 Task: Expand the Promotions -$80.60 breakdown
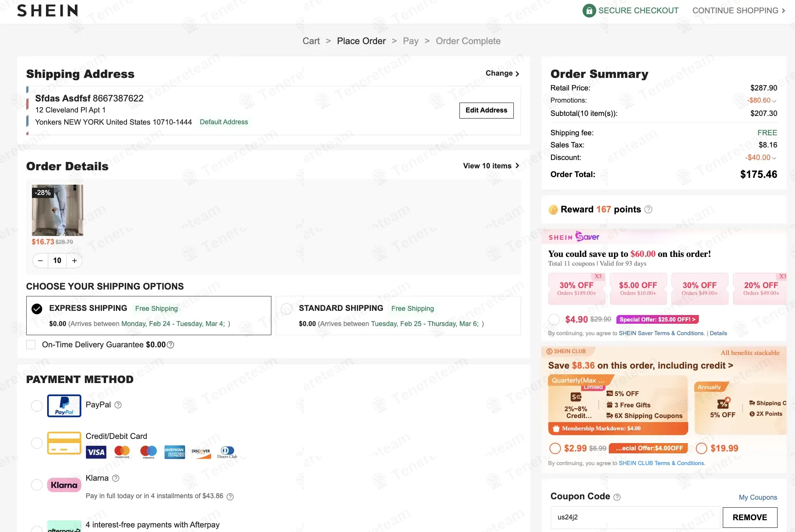pyautogui.click(x=774, y=101)
